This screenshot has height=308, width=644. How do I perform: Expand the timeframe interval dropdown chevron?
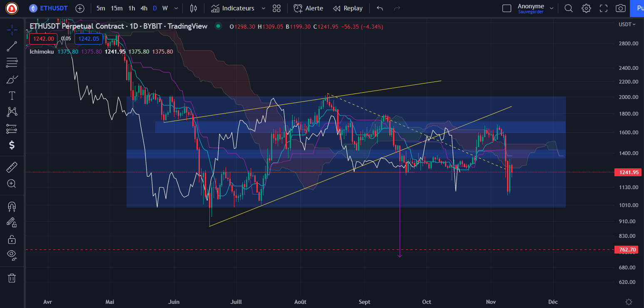point(177,8)
